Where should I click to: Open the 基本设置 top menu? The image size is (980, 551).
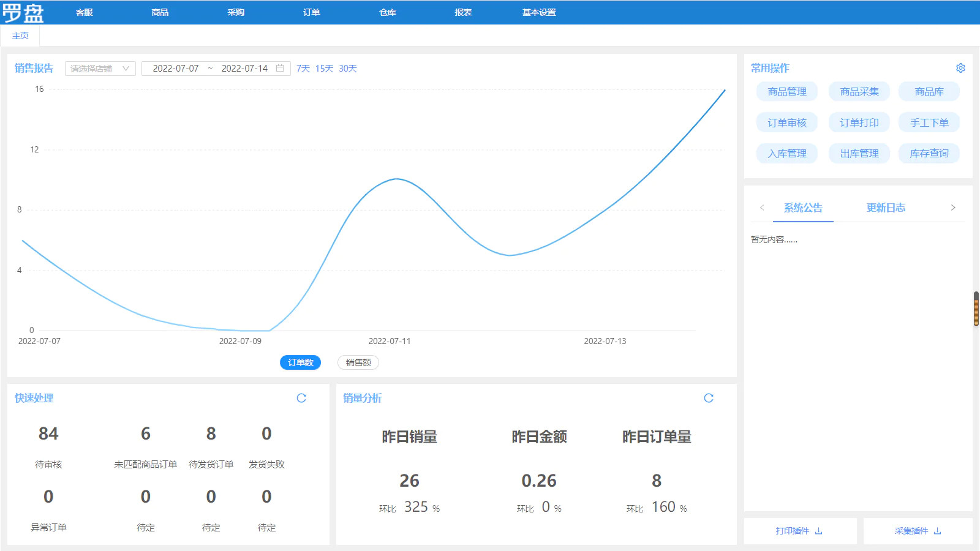(x=539, y=12)
